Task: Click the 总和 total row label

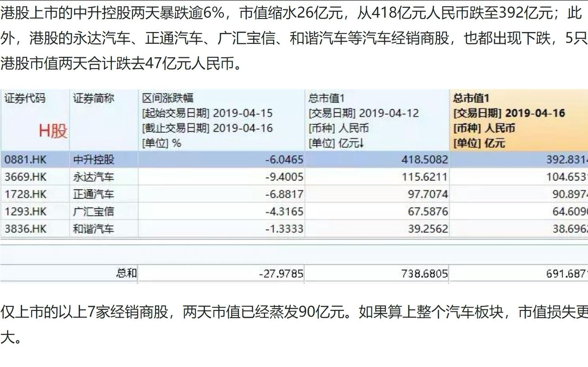Action: tap(127, 273)
